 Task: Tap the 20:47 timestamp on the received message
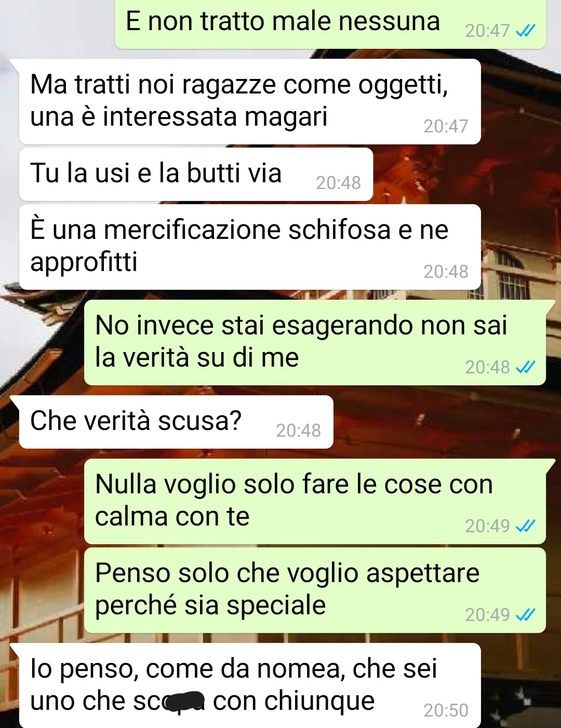pyautogui.click(x=446, y=126)
